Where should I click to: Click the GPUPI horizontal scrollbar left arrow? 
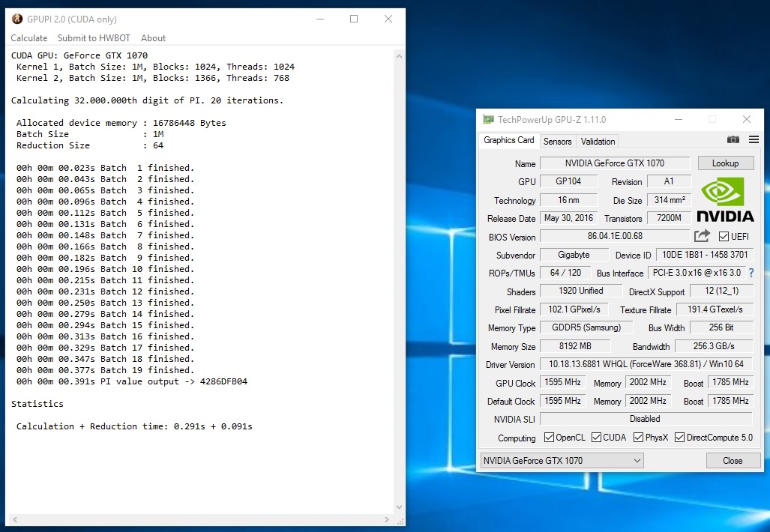click(x=15, y=519)
